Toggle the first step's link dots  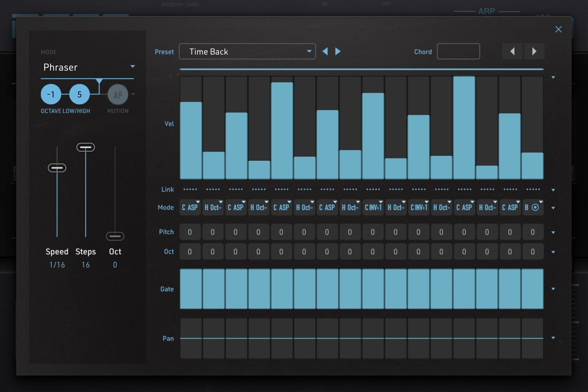pyautogui.click(x=190, y=189)
